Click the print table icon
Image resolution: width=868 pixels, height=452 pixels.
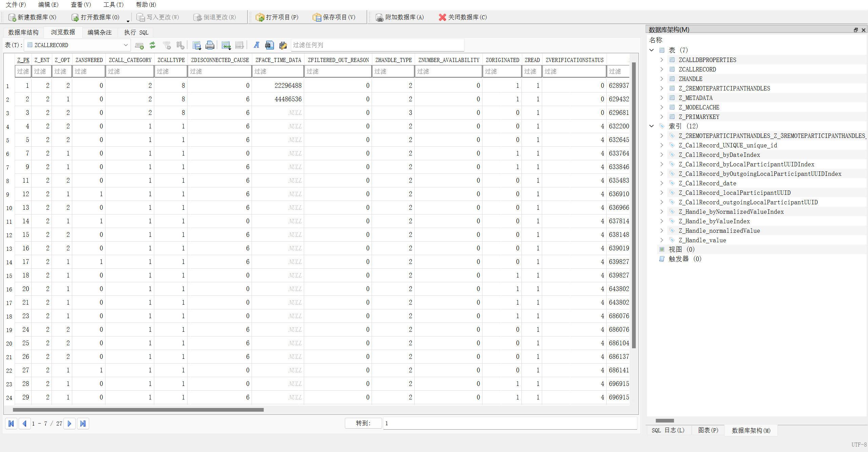(x=210, y=45)
